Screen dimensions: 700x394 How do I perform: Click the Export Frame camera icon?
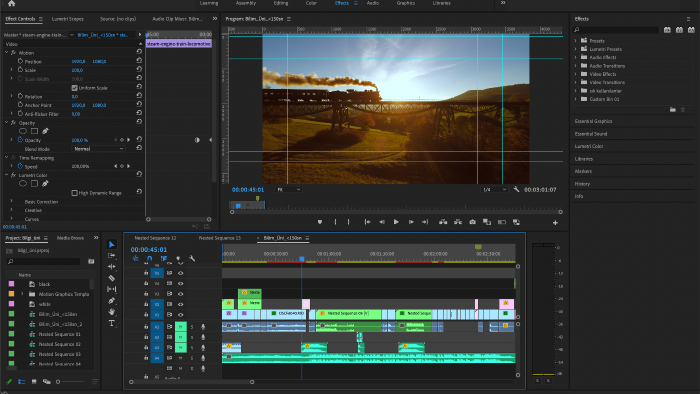(472, 222)
